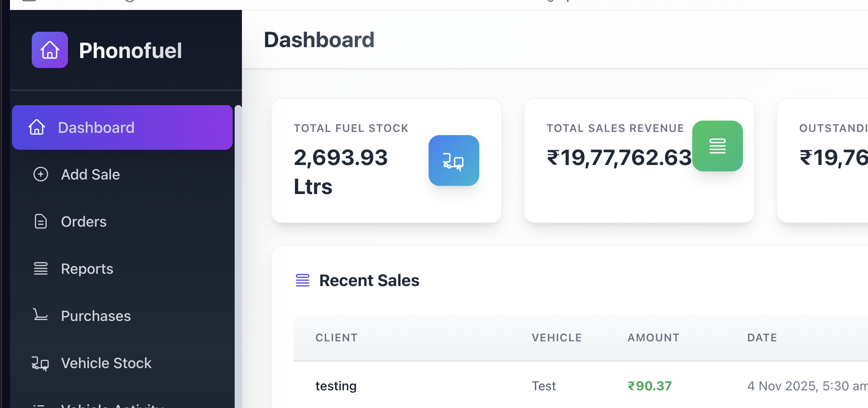Open the Add Sale section
The height and width of the screenshot is (408, 868).
tap(90, 174)
